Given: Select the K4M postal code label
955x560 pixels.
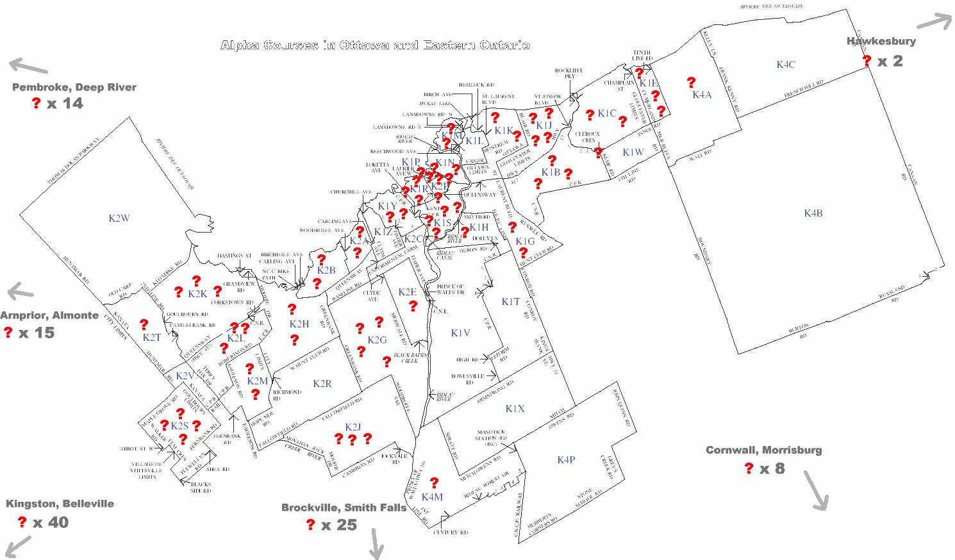Looking at the screenshot, I should click(x=433, y=497).
